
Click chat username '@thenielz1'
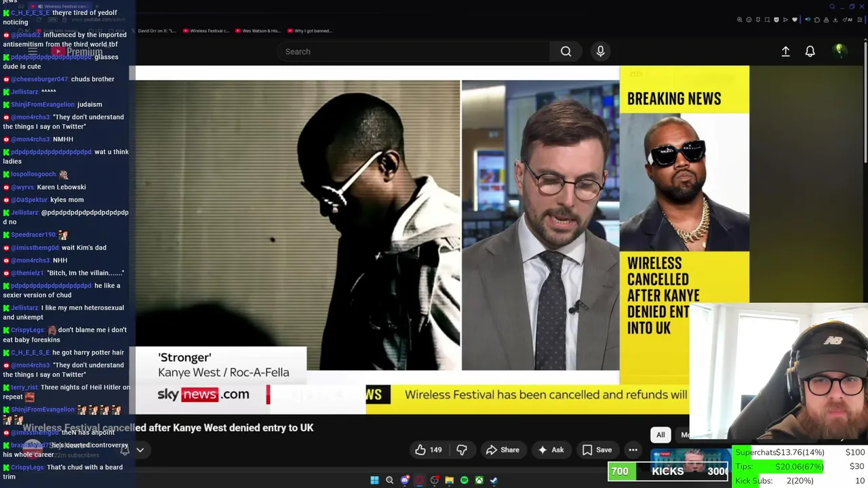click(28, 273)
